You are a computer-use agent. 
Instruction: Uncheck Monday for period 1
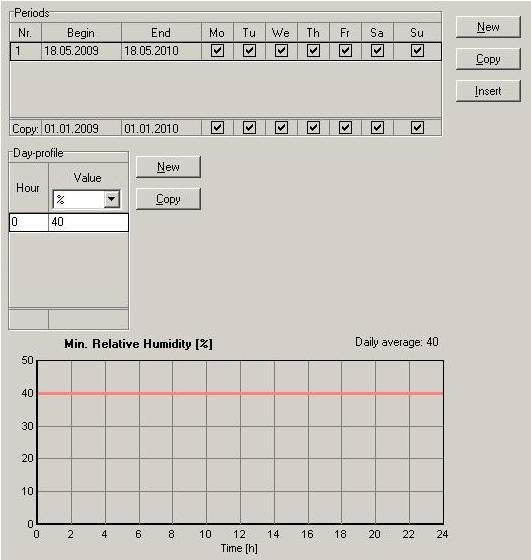217,51
